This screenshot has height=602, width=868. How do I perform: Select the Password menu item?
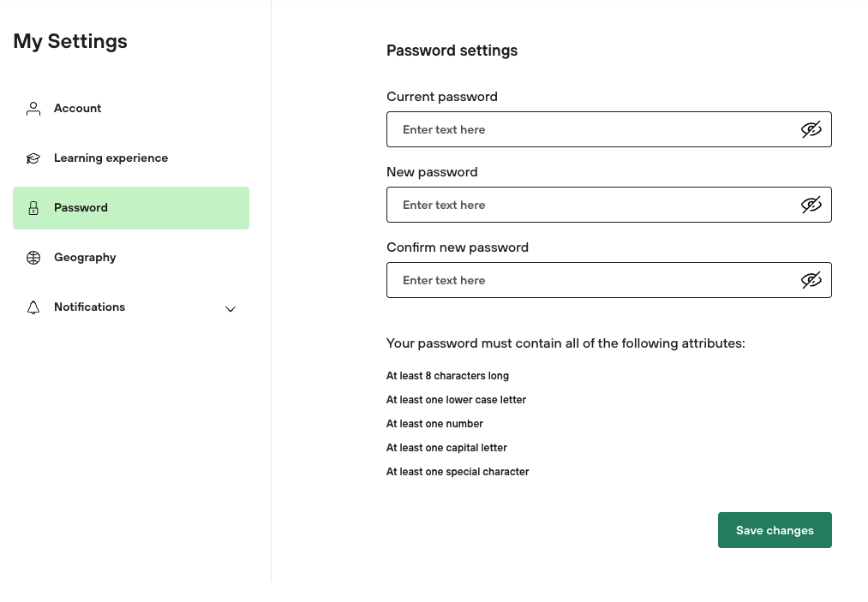tap(81, 208)
